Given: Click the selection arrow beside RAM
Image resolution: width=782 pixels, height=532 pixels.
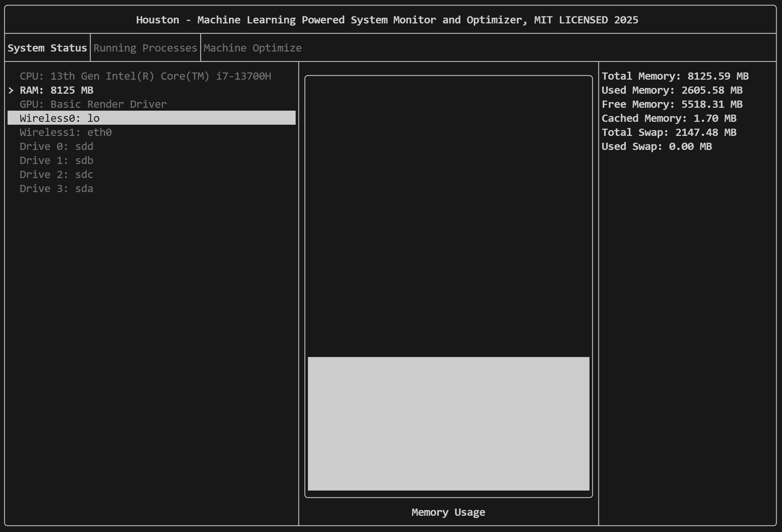Looking at the screenshot, I should coord(11,90).
